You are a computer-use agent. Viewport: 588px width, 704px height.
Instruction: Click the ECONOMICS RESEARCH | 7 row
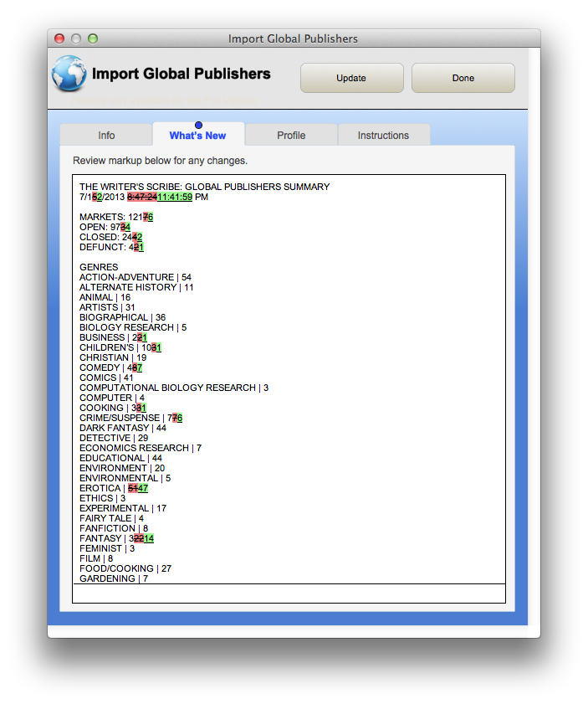141,448
